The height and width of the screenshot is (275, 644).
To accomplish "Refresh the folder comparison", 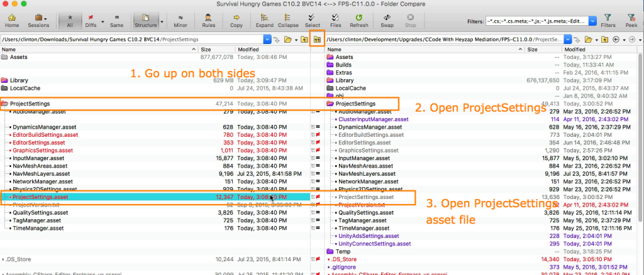I will (x=359, y=21).
